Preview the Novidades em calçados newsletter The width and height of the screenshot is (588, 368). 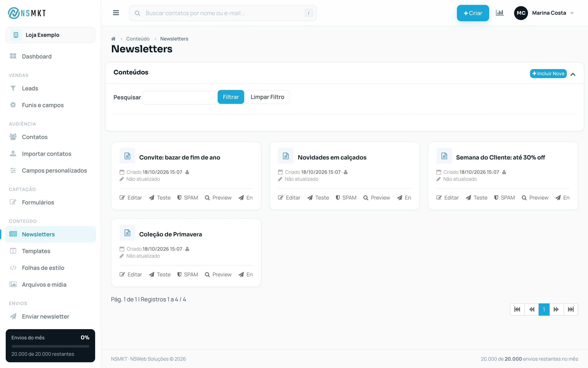[x=376, y=198]
